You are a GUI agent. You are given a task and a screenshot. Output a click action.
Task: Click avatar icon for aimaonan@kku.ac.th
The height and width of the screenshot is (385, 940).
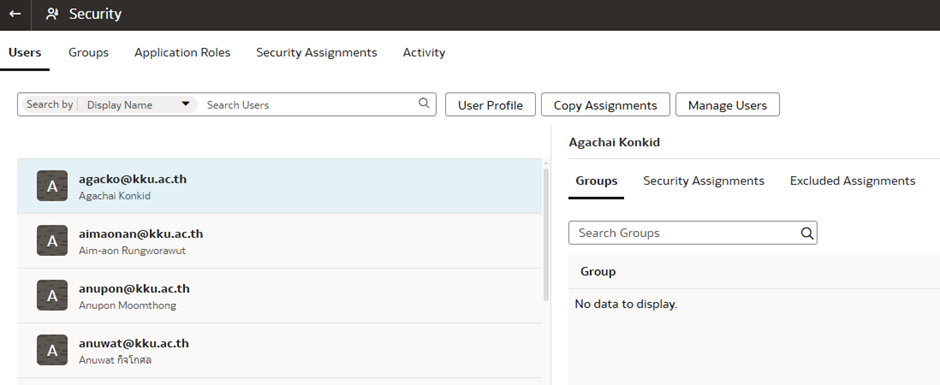click(52, 240)
